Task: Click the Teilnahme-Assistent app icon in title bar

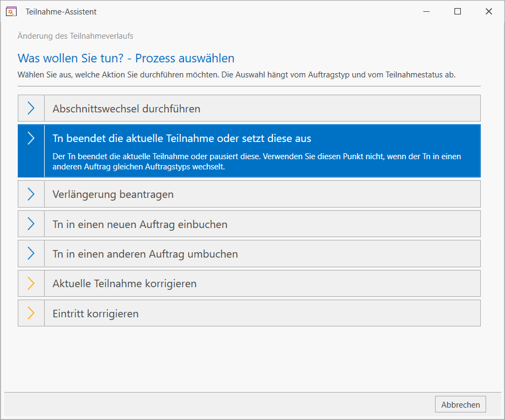Action: click(x=11, y=12)
